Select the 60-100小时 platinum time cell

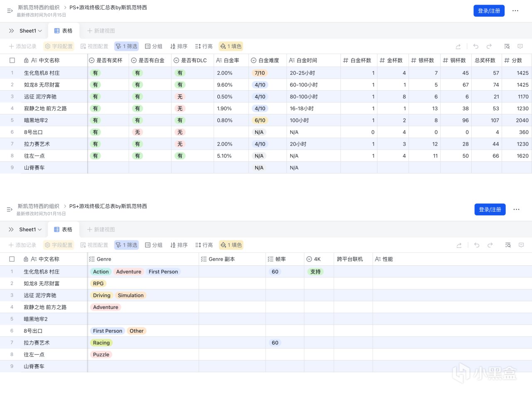click(313, 85)
